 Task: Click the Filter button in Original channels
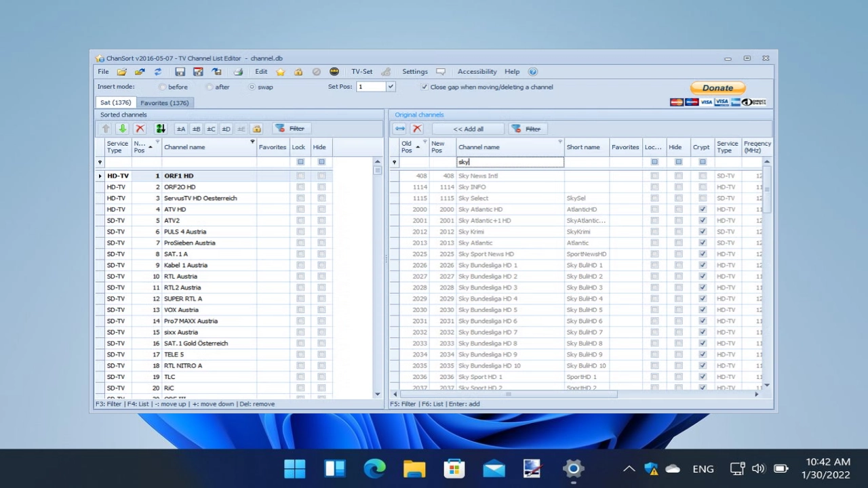(526, 129)
